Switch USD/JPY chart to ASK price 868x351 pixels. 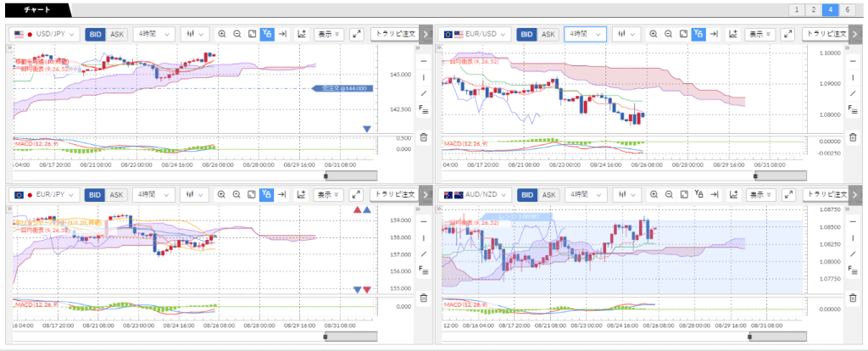[x=117, y=34]
